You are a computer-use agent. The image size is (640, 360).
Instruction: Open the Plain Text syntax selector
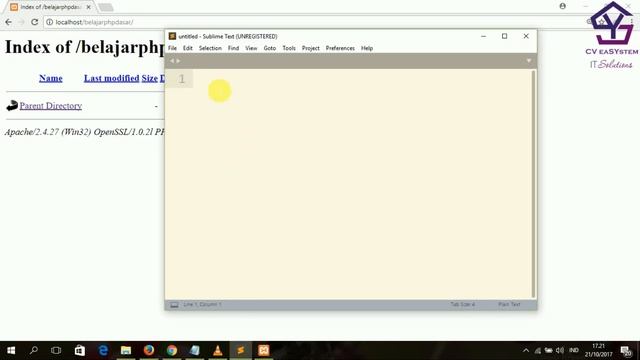(x=509, y=304)
